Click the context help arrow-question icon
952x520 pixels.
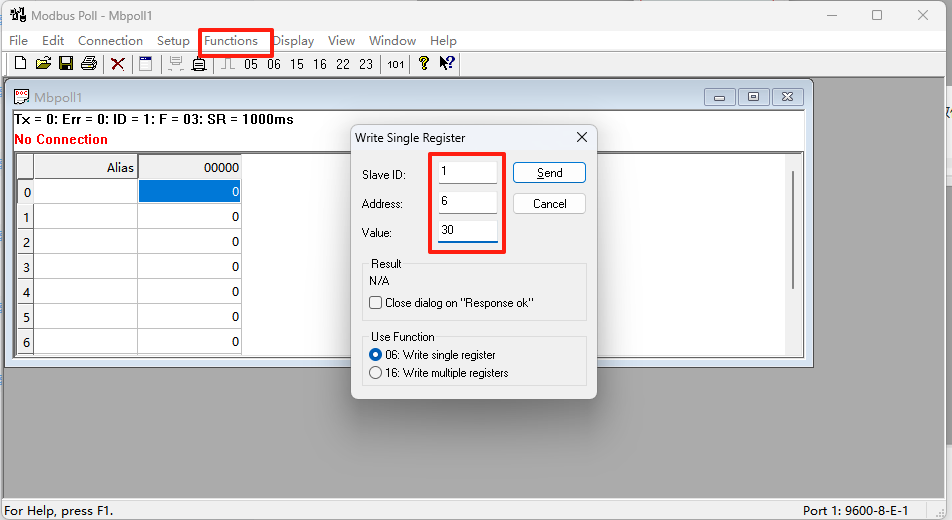(x=447, y=63)
